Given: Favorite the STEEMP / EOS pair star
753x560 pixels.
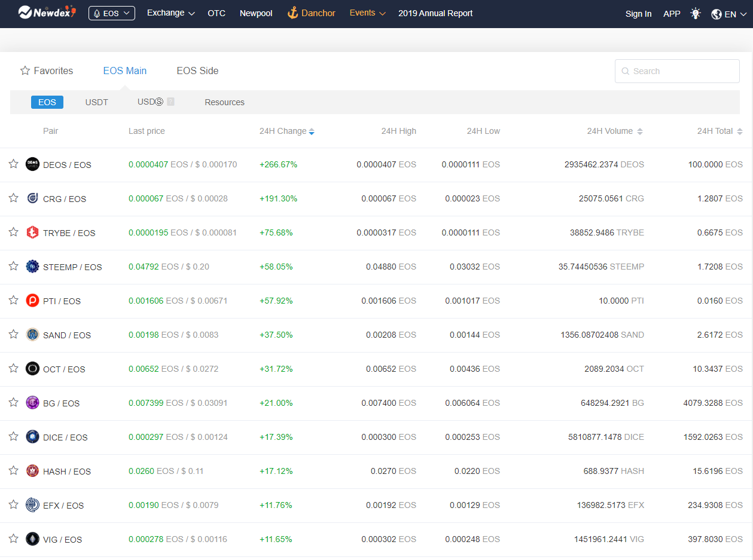Looking at the screenshot, I should coord(13,266).
